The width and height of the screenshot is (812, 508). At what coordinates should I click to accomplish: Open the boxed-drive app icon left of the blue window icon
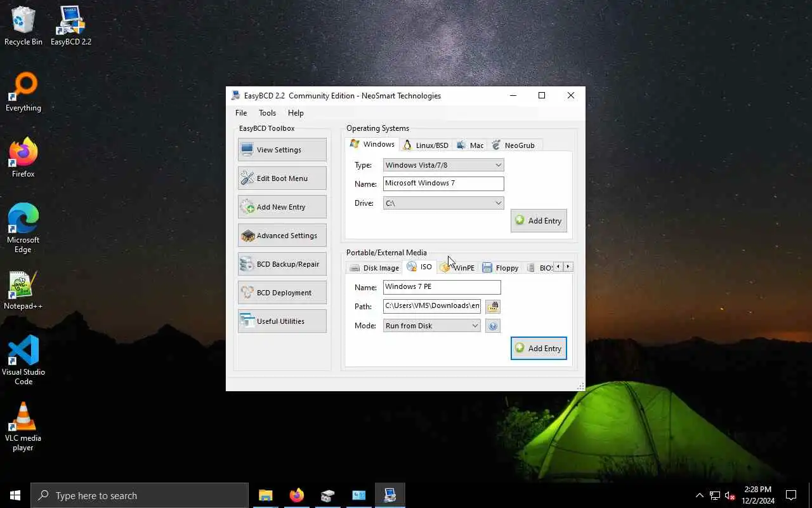[328, 495]
